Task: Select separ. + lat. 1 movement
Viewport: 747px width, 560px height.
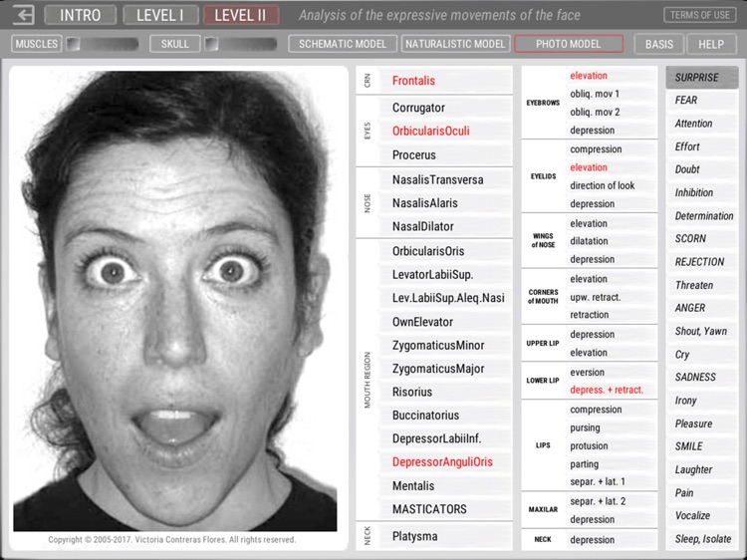Action: [612, 481]
